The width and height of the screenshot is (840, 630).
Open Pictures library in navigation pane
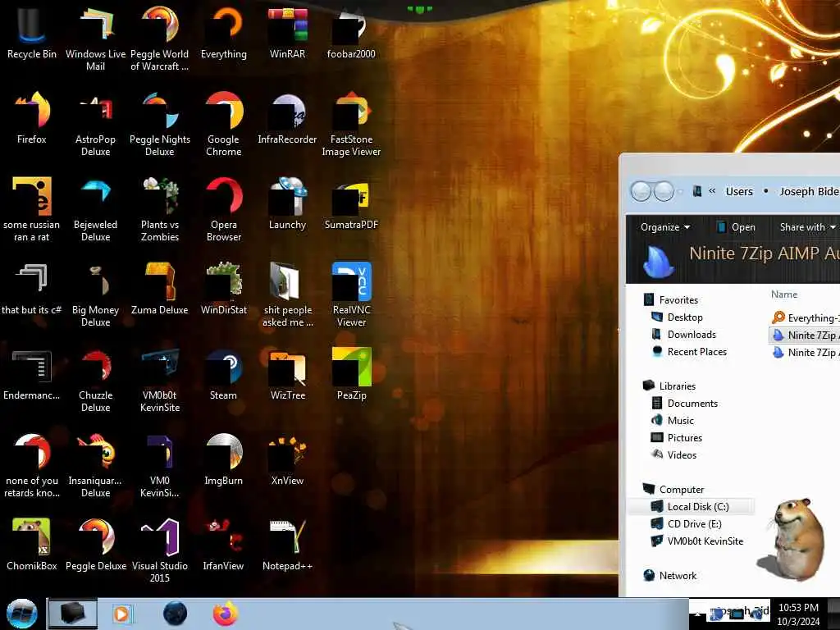coord(676,437)
